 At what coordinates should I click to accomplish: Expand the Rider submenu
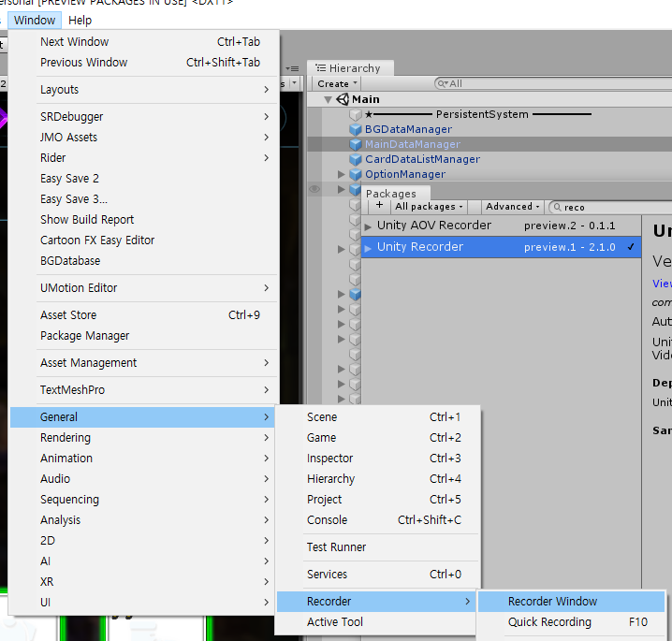(x=143, y=158)
